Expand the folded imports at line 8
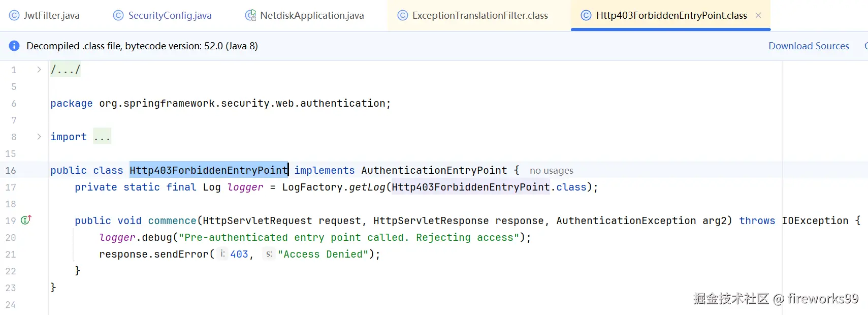Viewport: 868px width, 315px height. point(39,136)
